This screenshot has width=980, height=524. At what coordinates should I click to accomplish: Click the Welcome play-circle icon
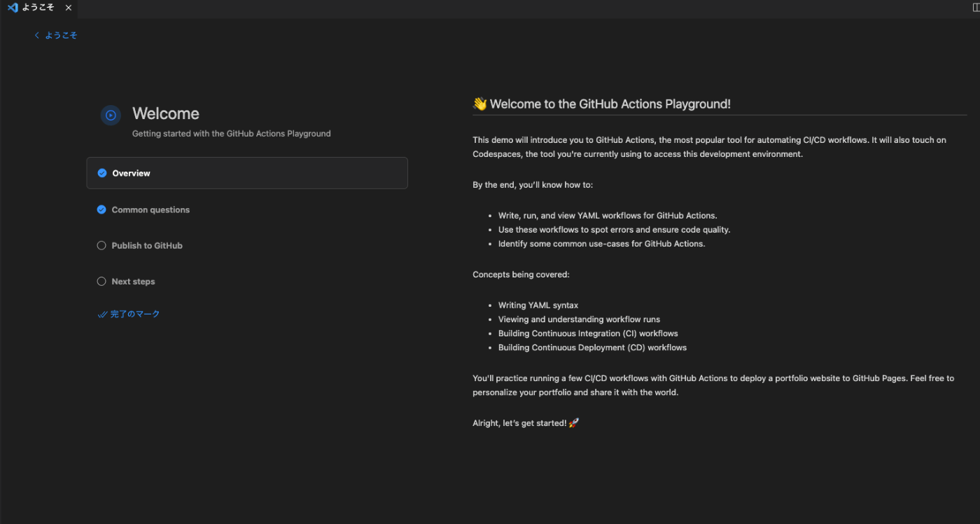click(111, 116)
